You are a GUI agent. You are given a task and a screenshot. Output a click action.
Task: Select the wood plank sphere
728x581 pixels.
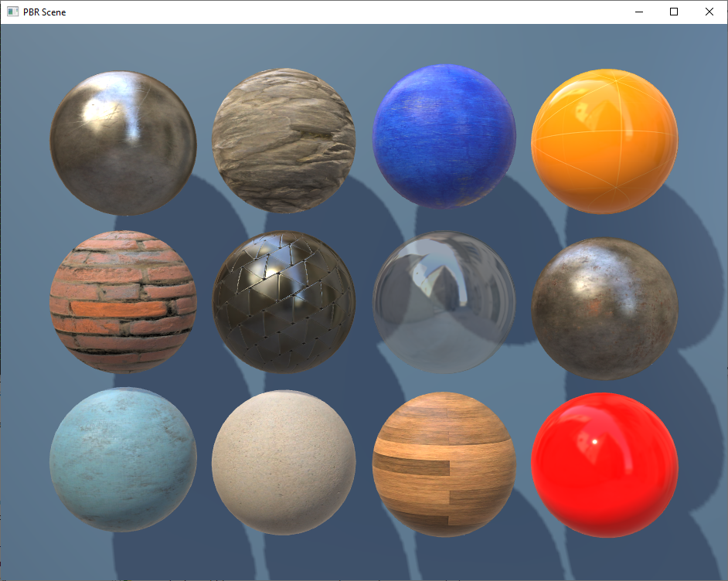point(444,464)
